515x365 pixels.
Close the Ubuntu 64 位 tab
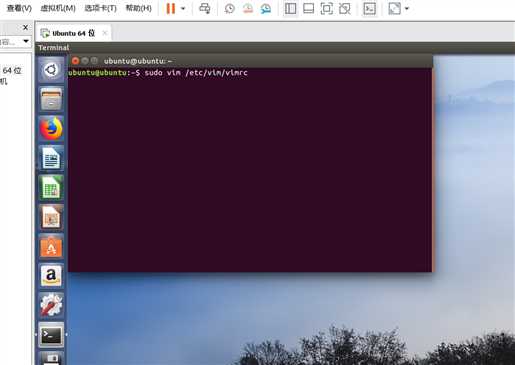[105, 33]
